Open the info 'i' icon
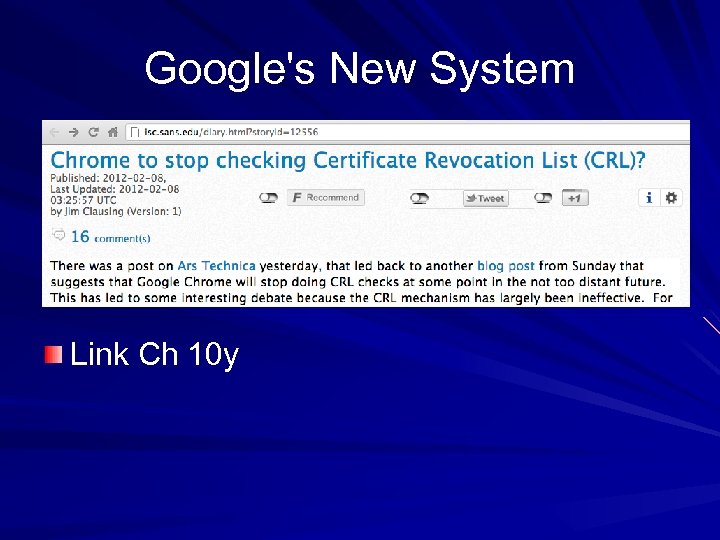This screenshot has width=720, height=540. pos(649,198)
